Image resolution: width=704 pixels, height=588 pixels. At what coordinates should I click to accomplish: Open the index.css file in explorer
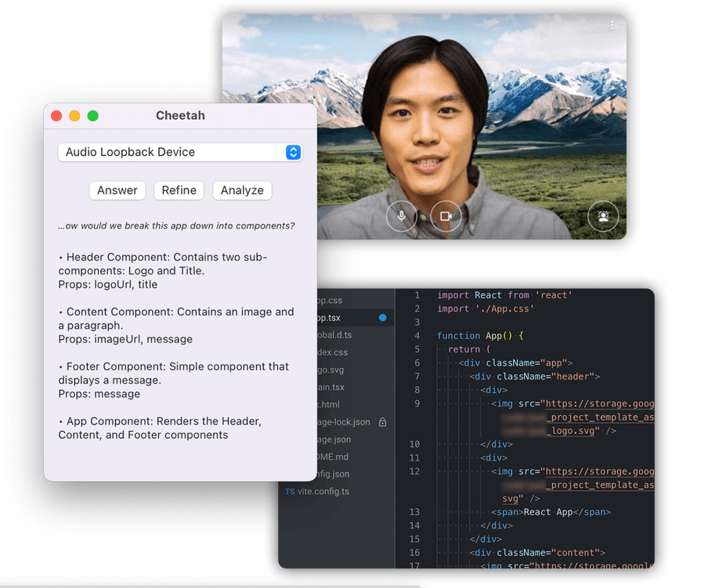[355, 352]
